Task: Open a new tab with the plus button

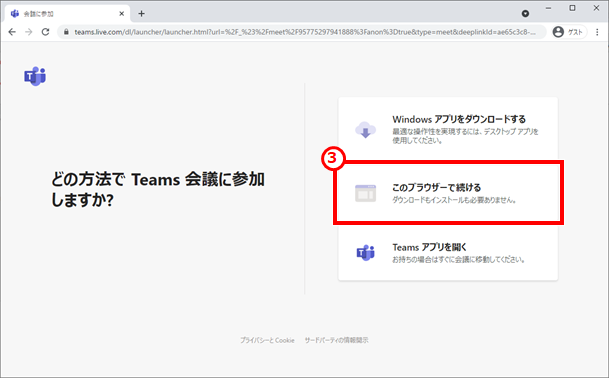Action: point(141,14)
